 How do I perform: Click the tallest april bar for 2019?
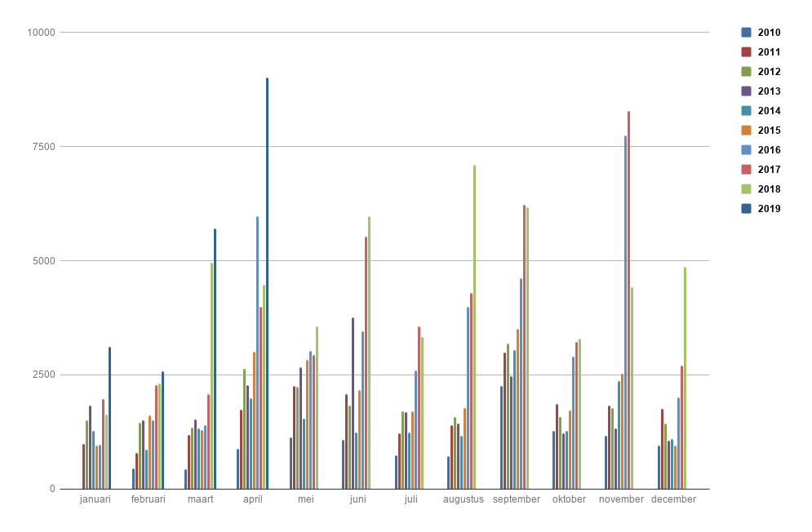[267, 286]
